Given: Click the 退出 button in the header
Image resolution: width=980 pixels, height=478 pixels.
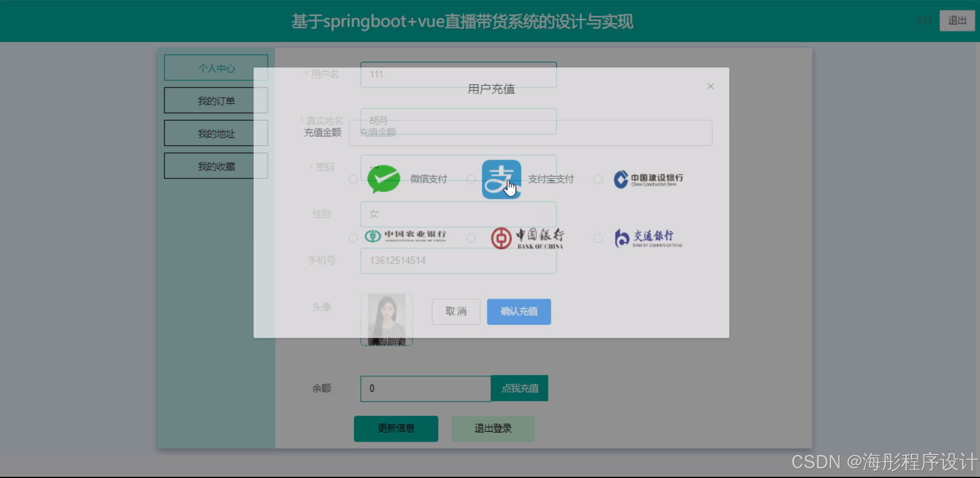Looking at the screenshot, I should (x=957, y=21).
